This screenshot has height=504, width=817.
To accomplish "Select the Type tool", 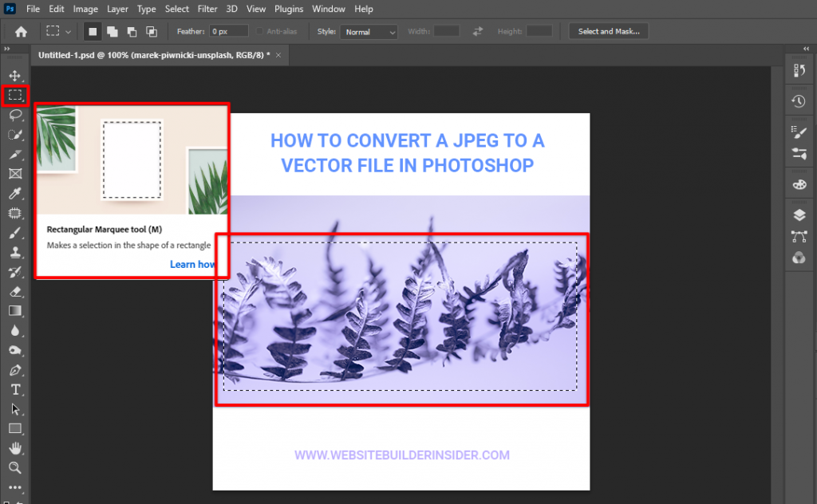I will [x=16, y=388].
